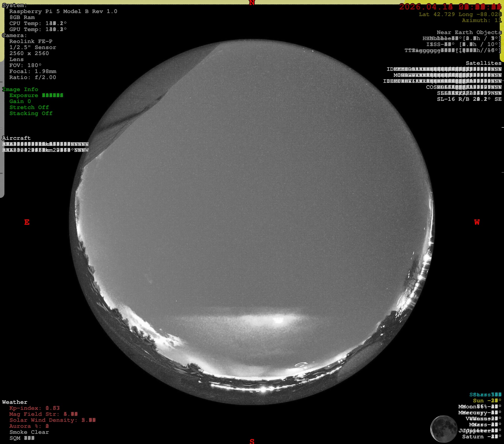This screenshot has height=444, width=504.
Task: Expand the Weather section heading
Action: (15, 402)
